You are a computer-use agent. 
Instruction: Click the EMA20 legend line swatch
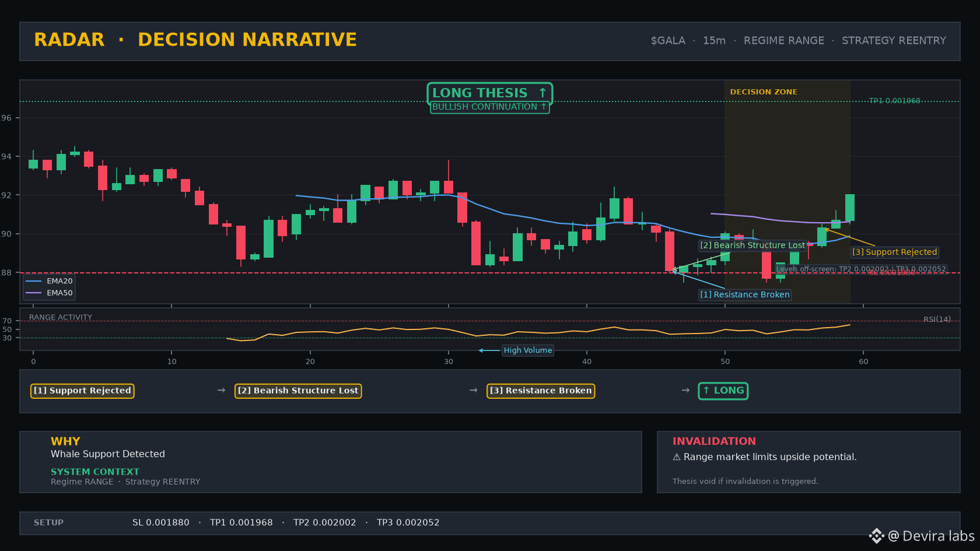point(34,281)
